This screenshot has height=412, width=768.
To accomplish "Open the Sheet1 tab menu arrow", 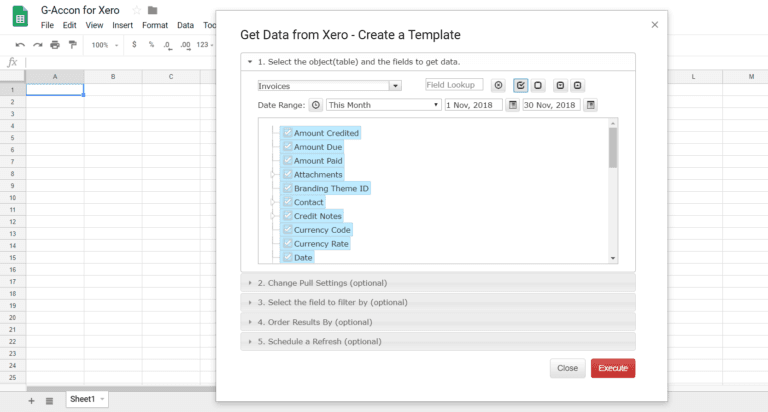I will [x=102, y=399].
